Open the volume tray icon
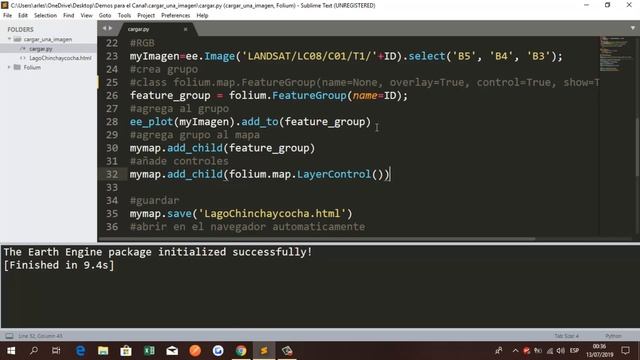This screenshot has width=640, height=360. click(561, 351)
